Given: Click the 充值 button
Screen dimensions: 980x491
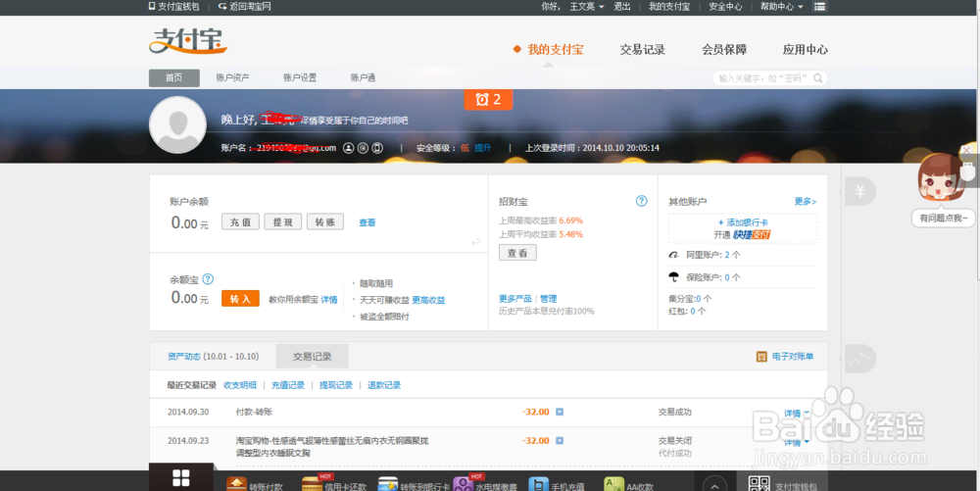Looking at the screenshot, I should (x=240, y=221).
